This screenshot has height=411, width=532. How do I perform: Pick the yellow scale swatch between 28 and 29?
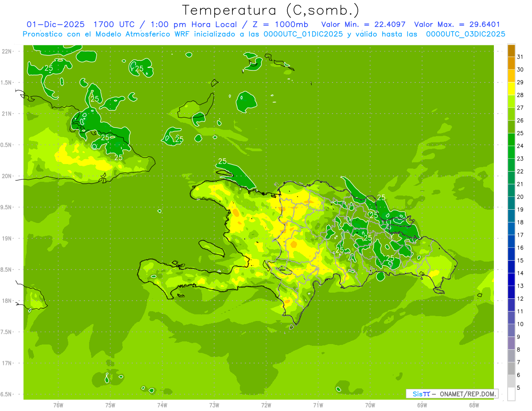point(511,89)
